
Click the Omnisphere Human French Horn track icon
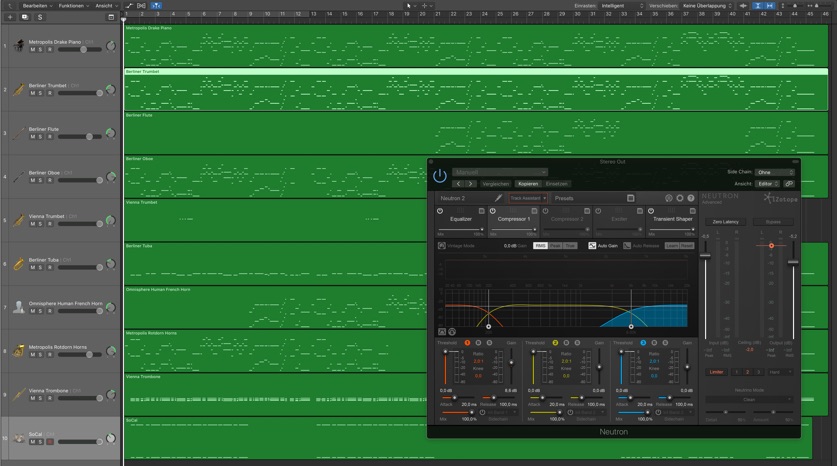click(19, 307)
